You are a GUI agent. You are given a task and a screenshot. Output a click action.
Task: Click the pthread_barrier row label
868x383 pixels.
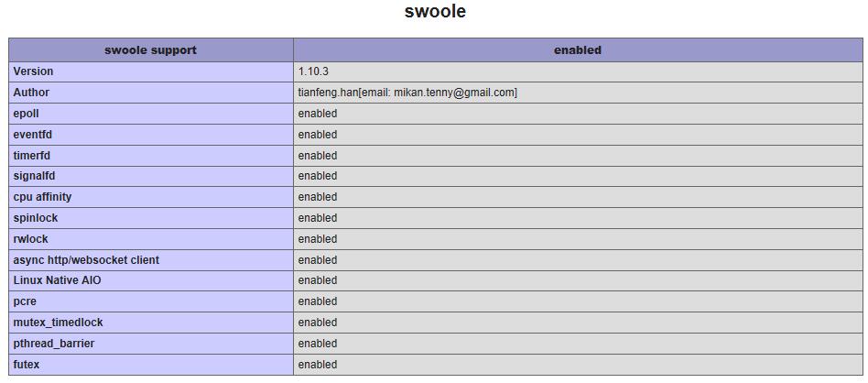pos(54,344)
